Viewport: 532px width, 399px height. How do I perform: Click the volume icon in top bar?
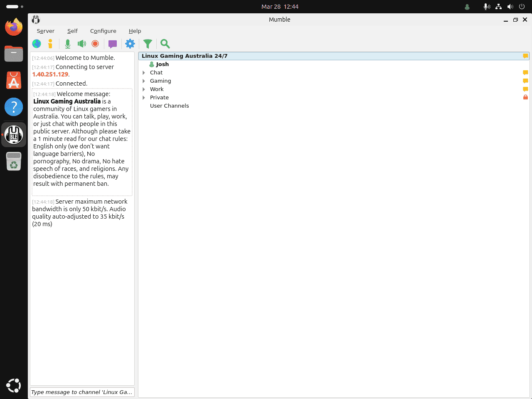[510, 7]
